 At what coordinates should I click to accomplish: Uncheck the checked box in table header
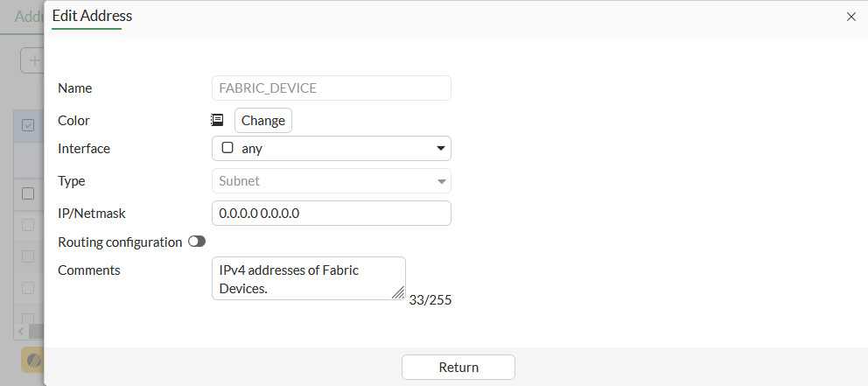28,125
